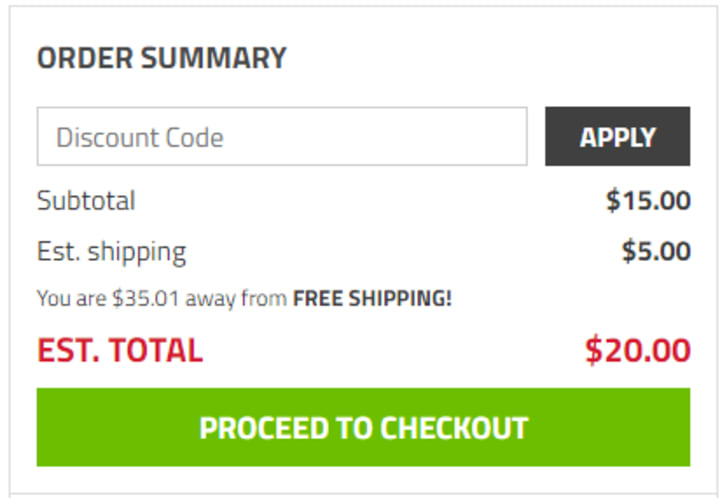Click the words 'away from' in the notice

236,299
